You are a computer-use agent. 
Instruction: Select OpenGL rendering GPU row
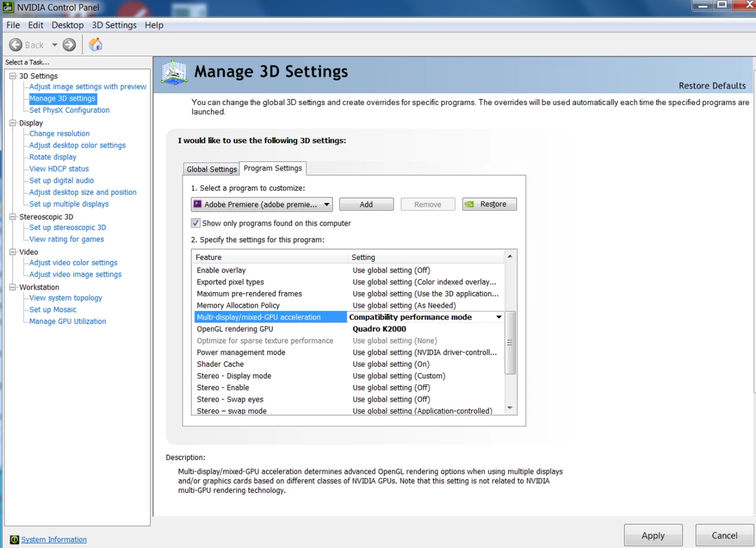pos(349,329)
